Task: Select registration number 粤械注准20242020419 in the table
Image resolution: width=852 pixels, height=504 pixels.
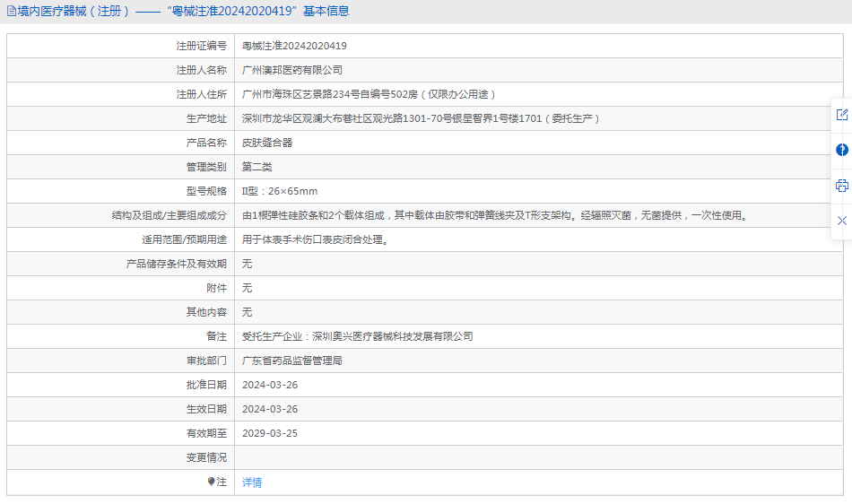Action: (294, 46)
